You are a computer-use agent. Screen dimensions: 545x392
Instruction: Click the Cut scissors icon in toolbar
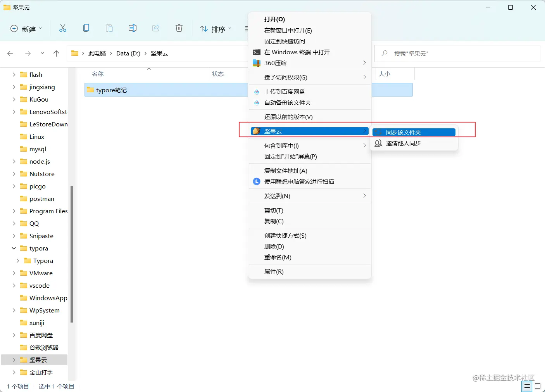click(x=63, y=28)
